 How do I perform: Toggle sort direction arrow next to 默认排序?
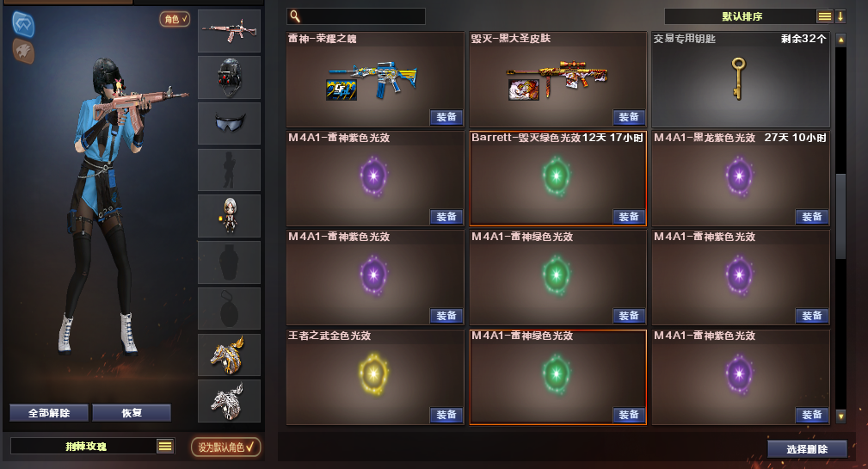tap(840, 16)
